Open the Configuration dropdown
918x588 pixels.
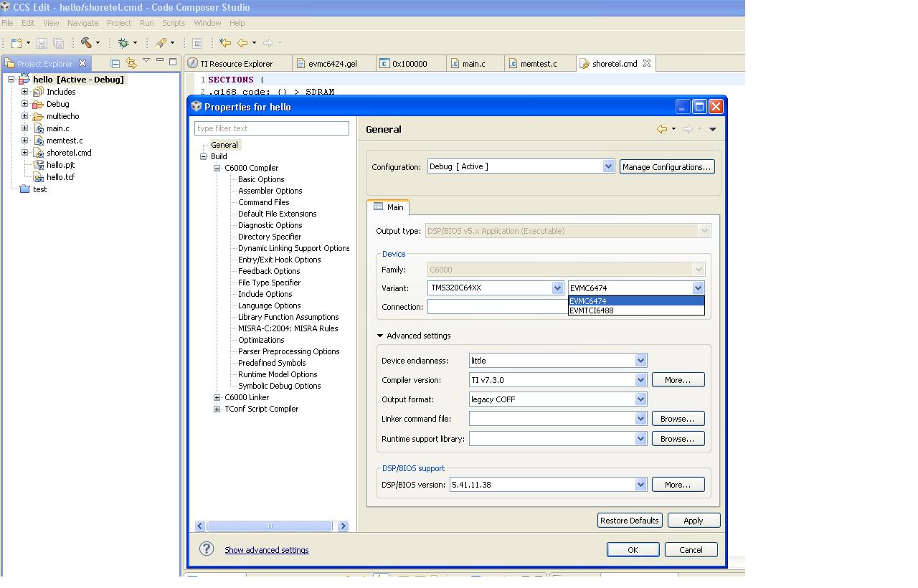[608, 166]
